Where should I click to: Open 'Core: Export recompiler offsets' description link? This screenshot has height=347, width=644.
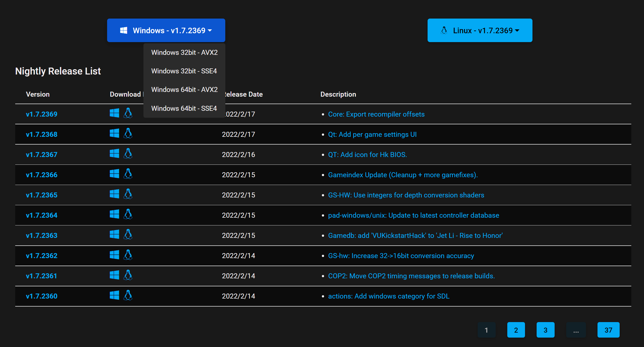click(x=376, y=114)
